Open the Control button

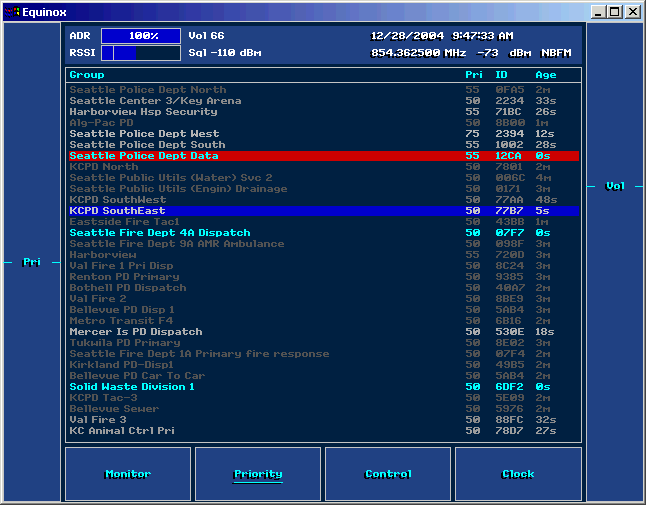pyautogui.click(x=388, y=474)
